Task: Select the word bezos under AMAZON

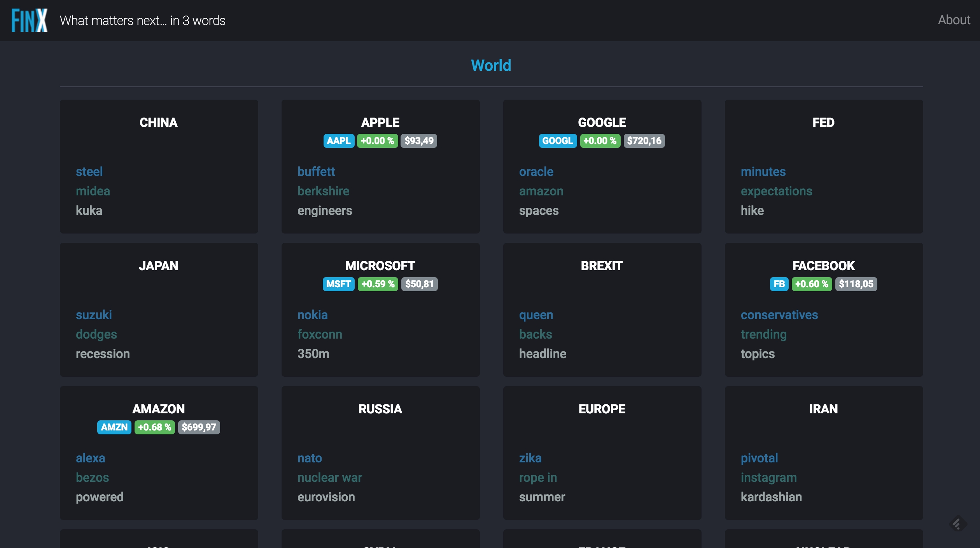Action: 93,478
